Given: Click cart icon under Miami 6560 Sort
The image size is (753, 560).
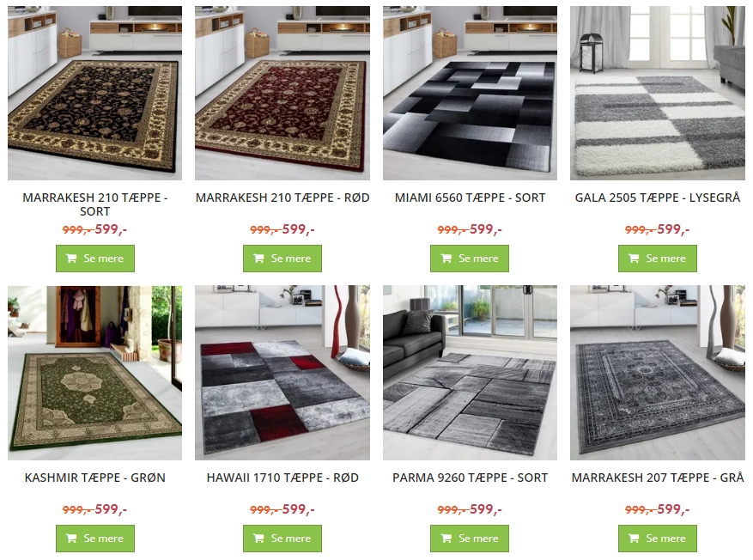Looking at the screenshot, I should click(446, 259).
